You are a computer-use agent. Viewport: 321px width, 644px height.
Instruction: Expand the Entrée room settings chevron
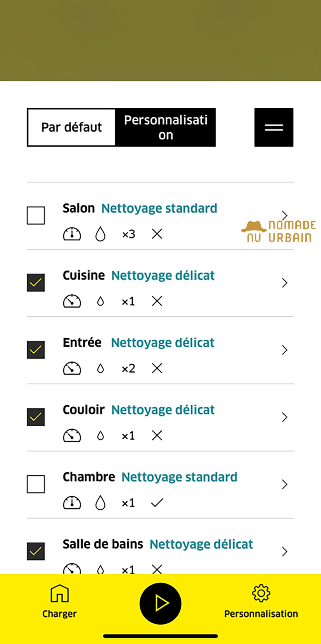[285, 350]
